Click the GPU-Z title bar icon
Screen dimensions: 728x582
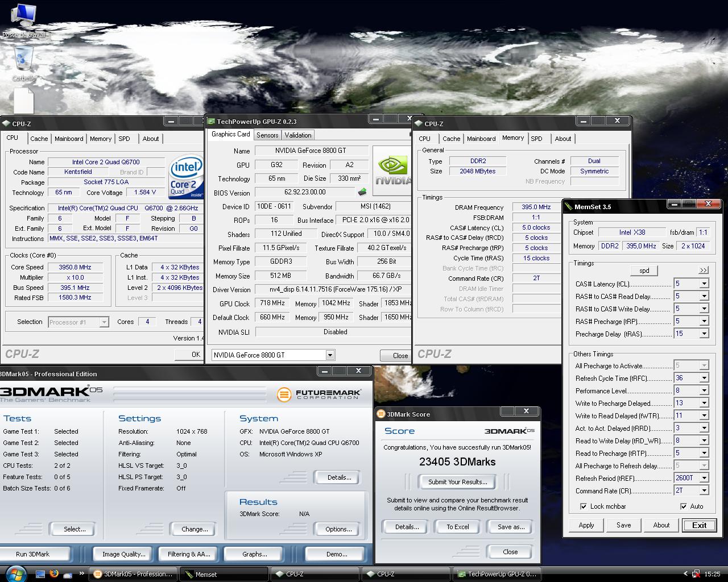click(x=211, y=121)
